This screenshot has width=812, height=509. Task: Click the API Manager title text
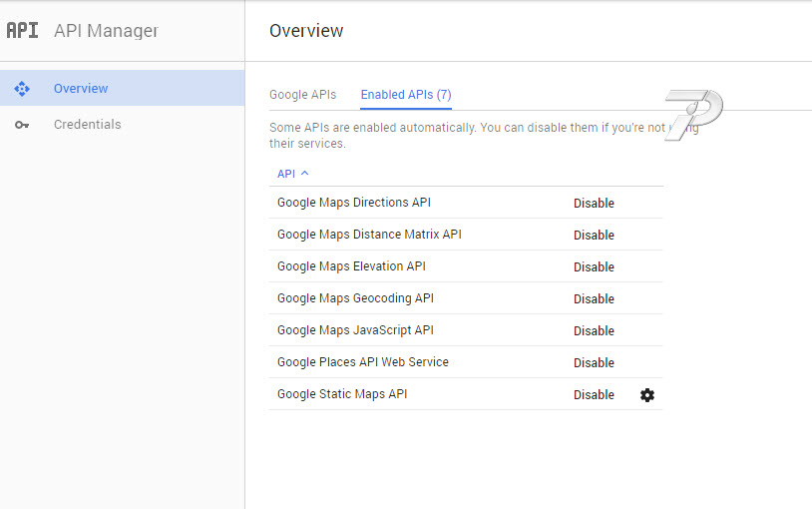pyautogui.click(x=106, y=31)
